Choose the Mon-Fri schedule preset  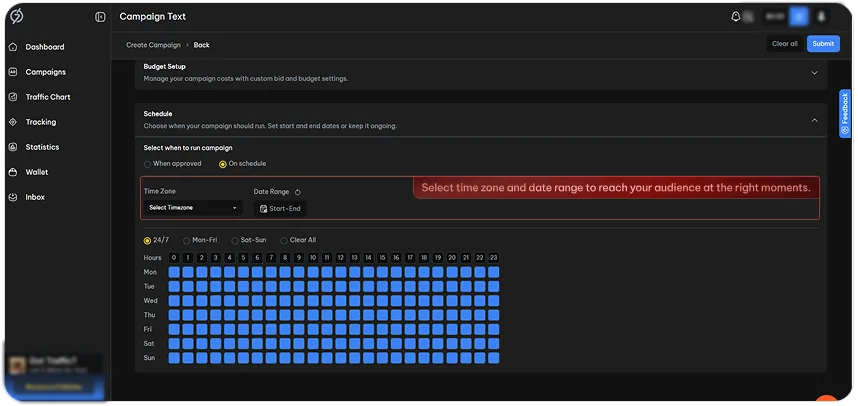point(187,241)
